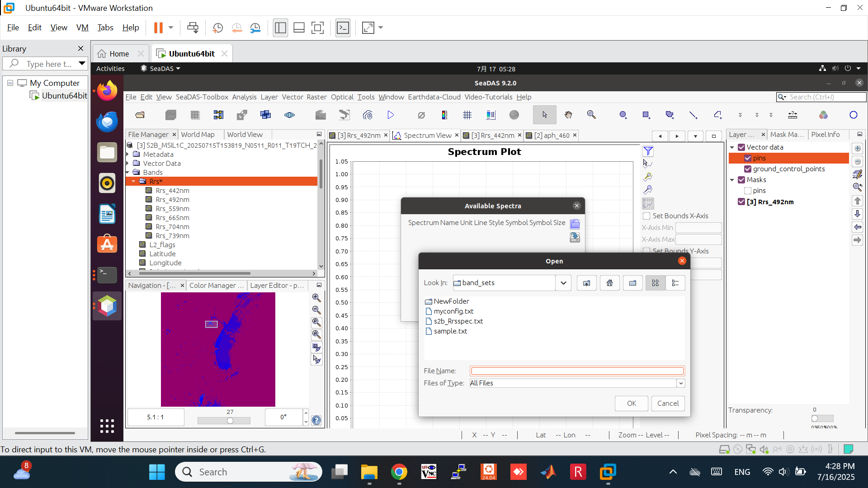The image size is (868, 488).
Task: Collapse the Bands tree node
Action: pyautogui.click(x=127, y=173)
